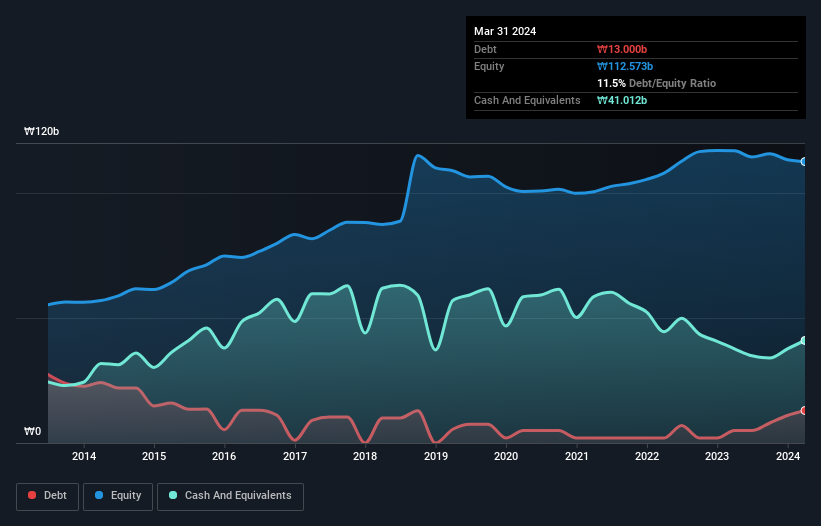Select the 2015 x-axis label

[154, 456]
